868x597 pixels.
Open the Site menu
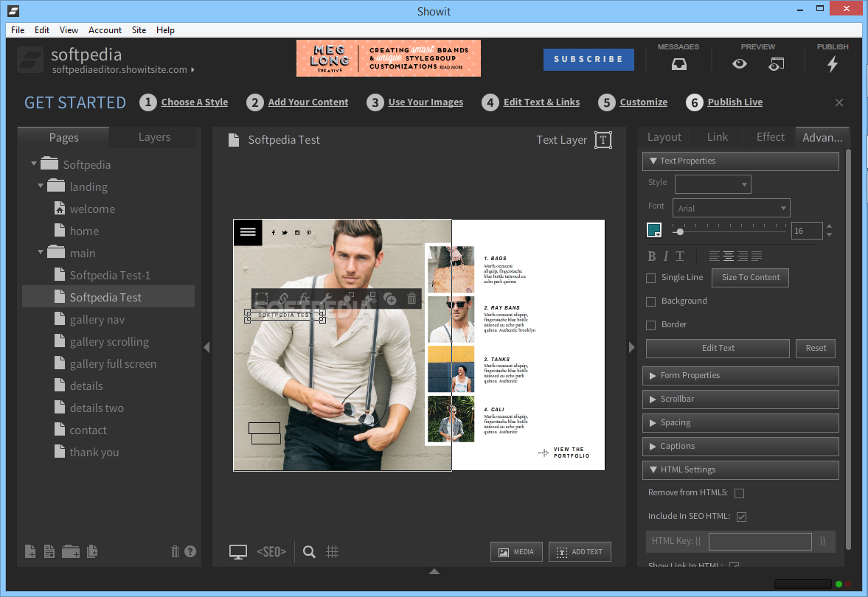click(139, 30)
